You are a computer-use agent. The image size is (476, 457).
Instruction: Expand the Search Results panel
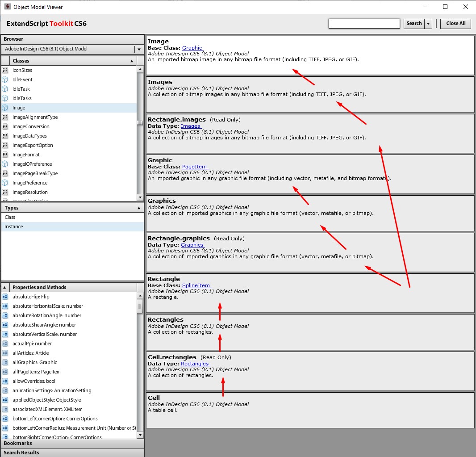pyautogui.click(x=72, y=453)
